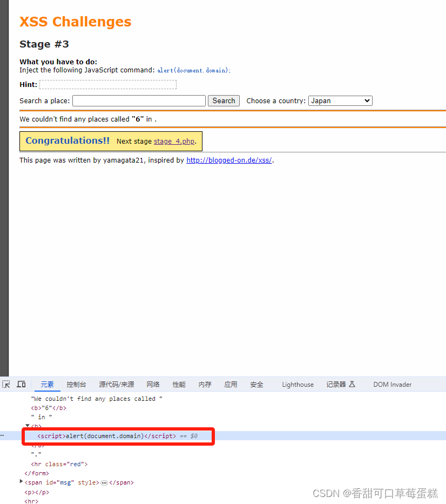446x504 pixels.
Task: Open the Lighthouse tab
Action: coord(298,384)
